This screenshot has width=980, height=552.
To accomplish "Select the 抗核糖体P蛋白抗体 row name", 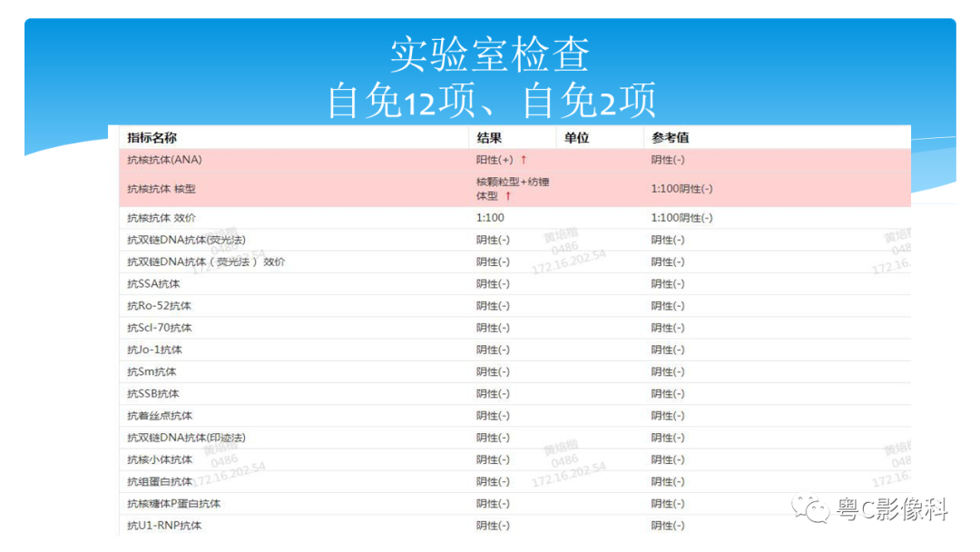I will [x=173, y=503].
